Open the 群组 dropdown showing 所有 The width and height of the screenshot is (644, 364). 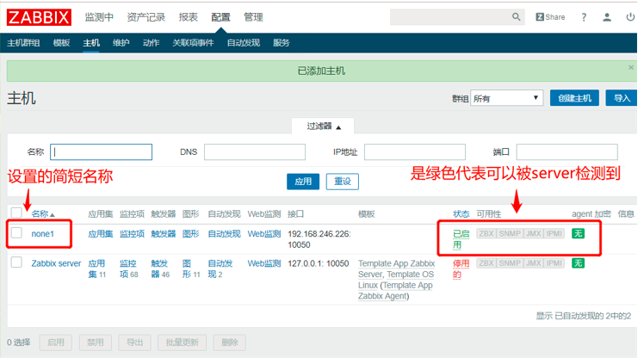pos(507,98)
